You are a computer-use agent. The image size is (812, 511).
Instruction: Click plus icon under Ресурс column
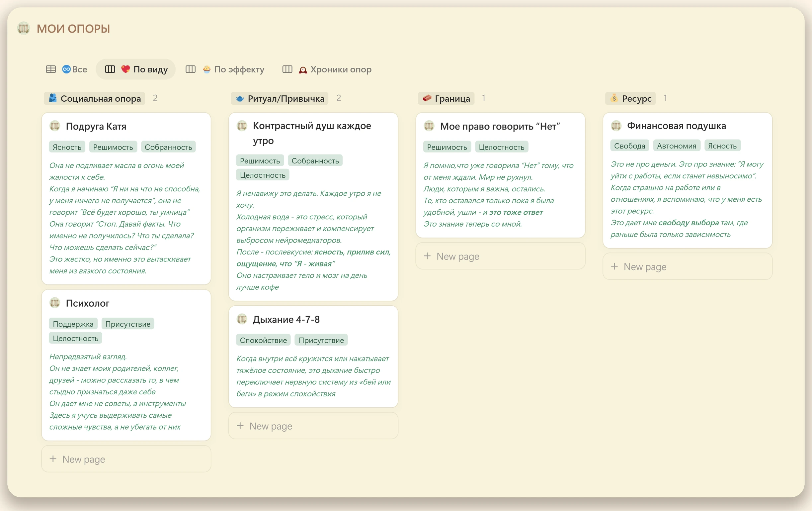click(x=614, y=267)
